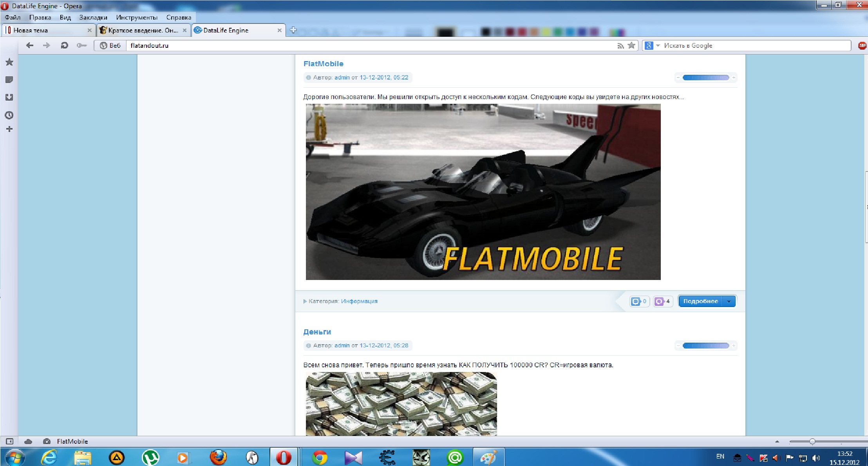Image resolution: width=868 pixels, height=466 pixels.
Task: Open the password wand key icon
Action: pyautogui.click(x=81, y=45)
